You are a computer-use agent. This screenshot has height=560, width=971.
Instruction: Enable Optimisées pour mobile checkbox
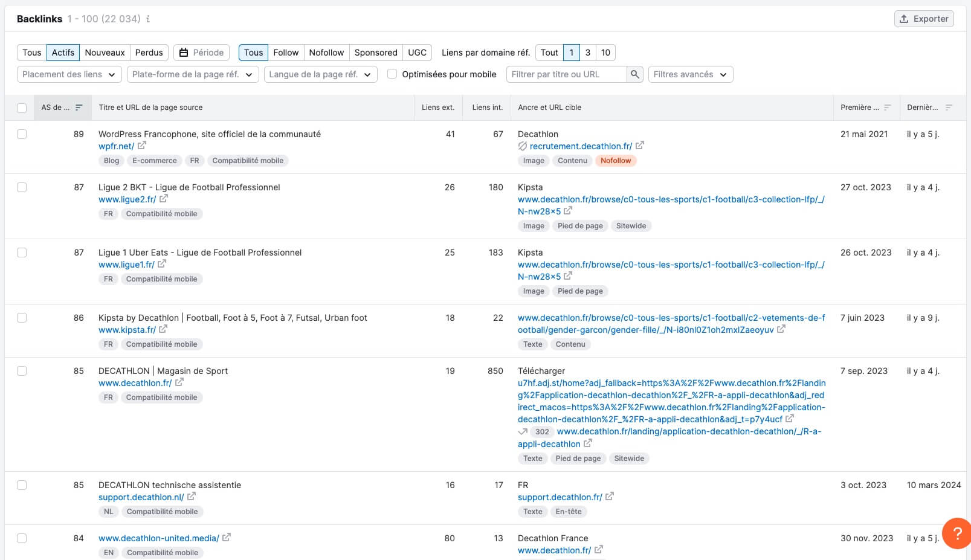[x=392, y=74]
